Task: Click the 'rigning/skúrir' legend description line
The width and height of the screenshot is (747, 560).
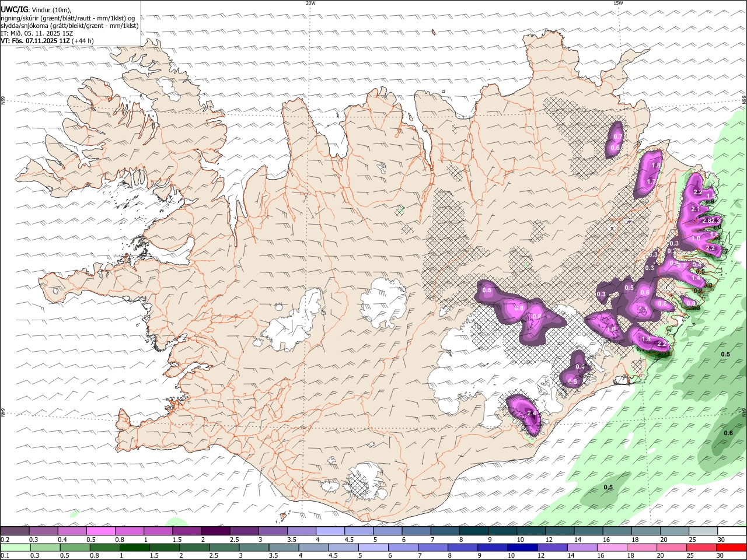Action: click(x=68, y=17)
